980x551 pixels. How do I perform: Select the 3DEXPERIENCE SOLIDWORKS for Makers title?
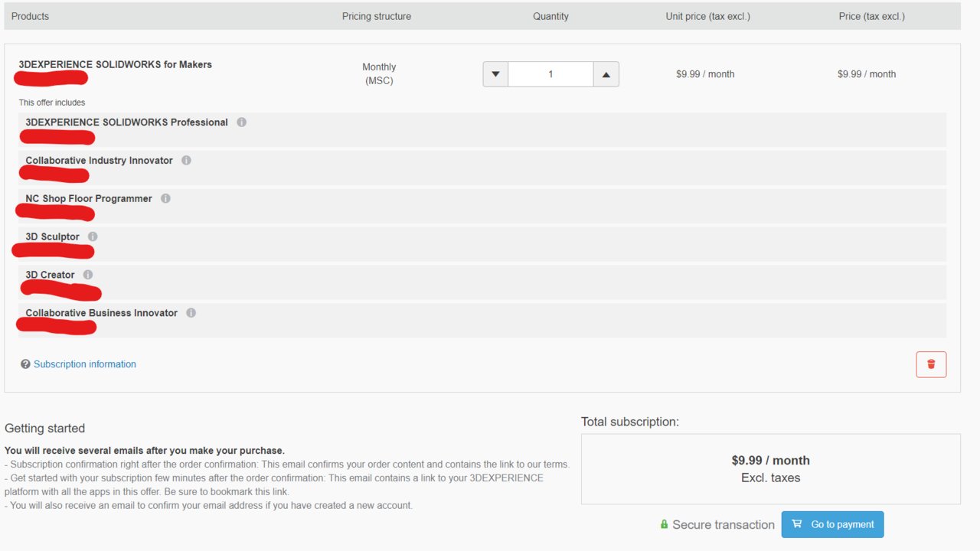point(115,64)
